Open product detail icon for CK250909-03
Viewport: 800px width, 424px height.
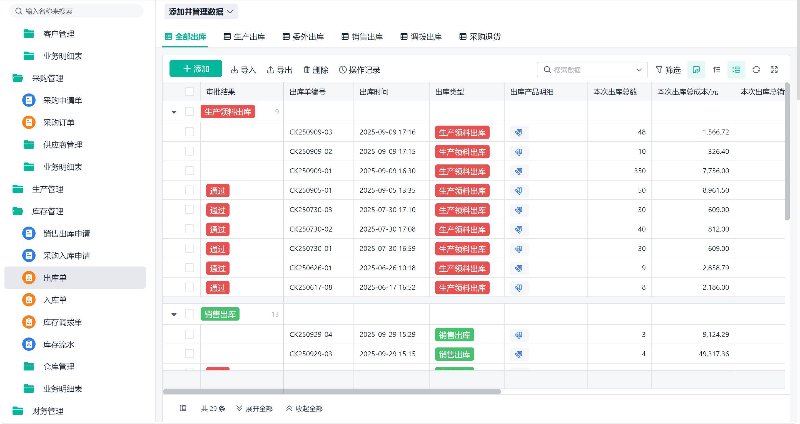[518, 132]
